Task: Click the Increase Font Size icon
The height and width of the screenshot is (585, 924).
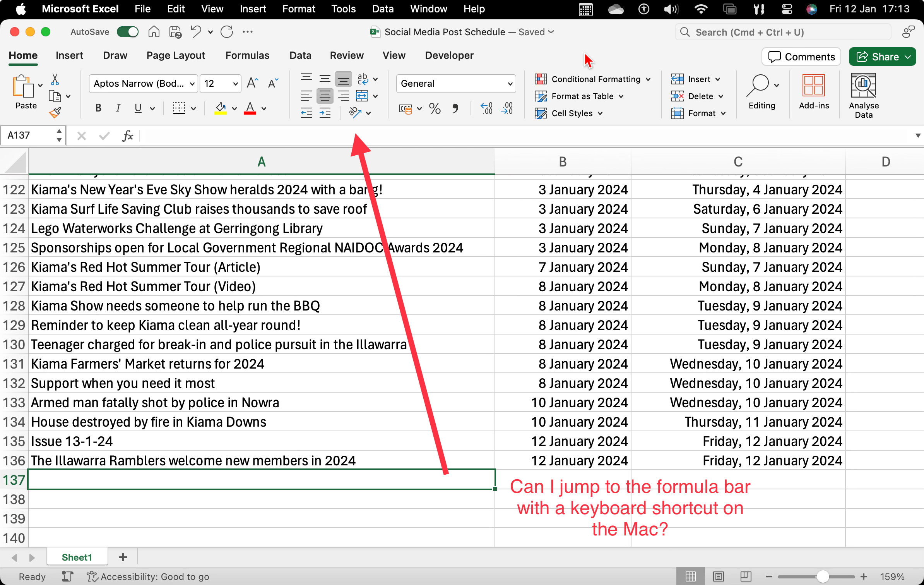Action: tap(252, 83)
